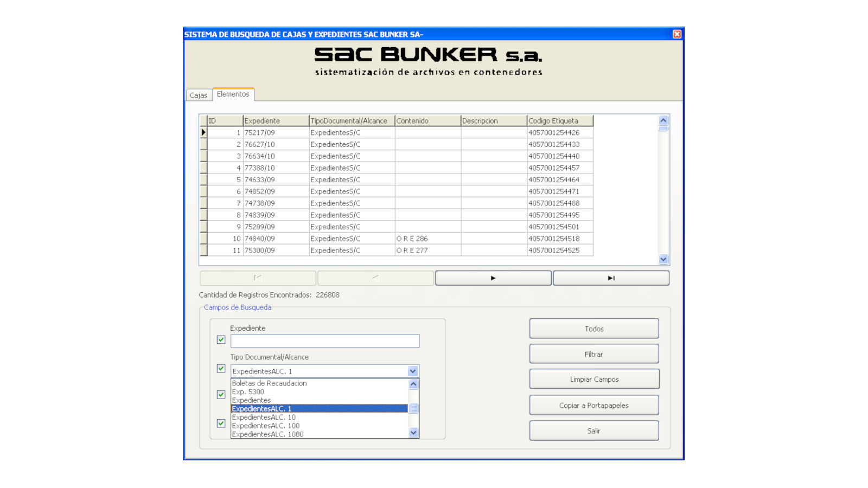Click the results grid scrollbar thumb
Viewport: 868px width, 488px height.
click(x=663, y=129)
